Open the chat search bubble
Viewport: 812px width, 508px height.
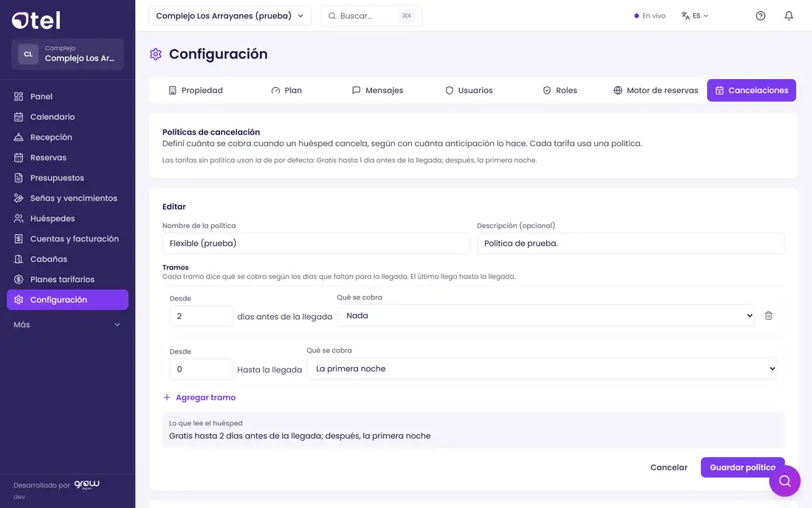click(x=785, y=481)
